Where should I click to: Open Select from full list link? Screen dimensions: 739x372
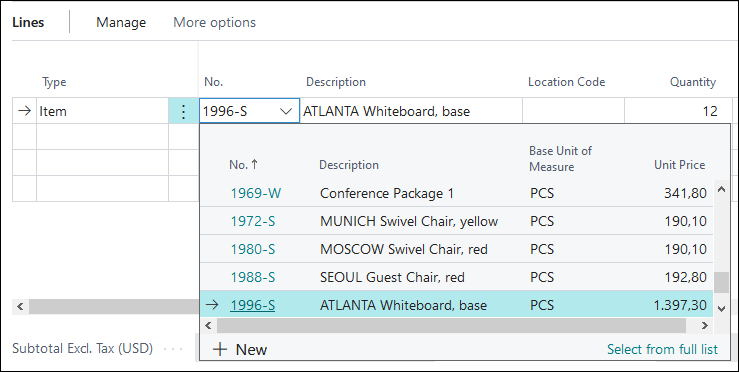[x=662, y=349]
